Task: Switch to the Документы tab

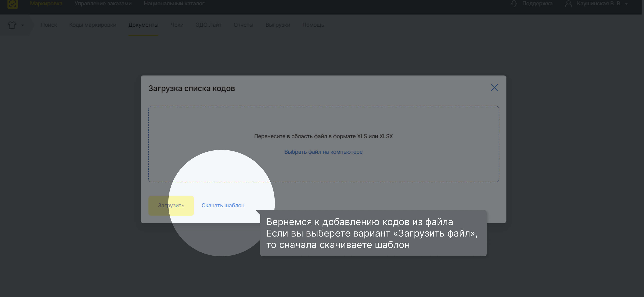Action: pos(143,25)
